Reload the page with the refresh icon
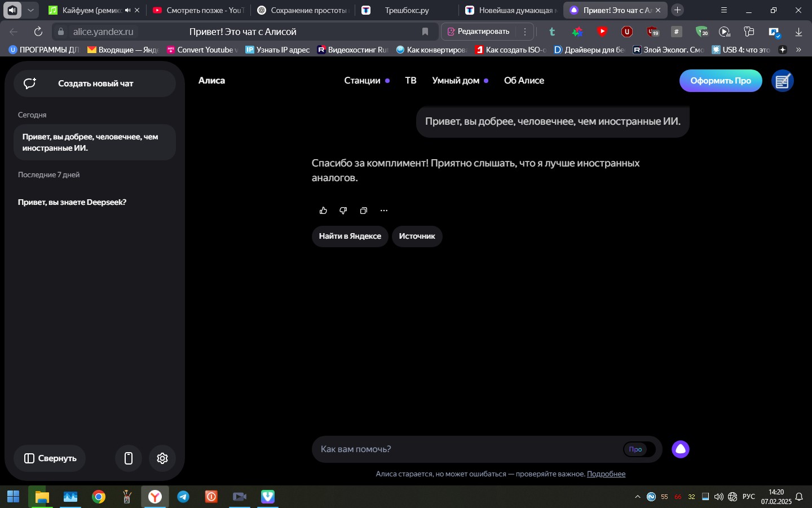This screenshot has width=812, height=508. [38, 32]
